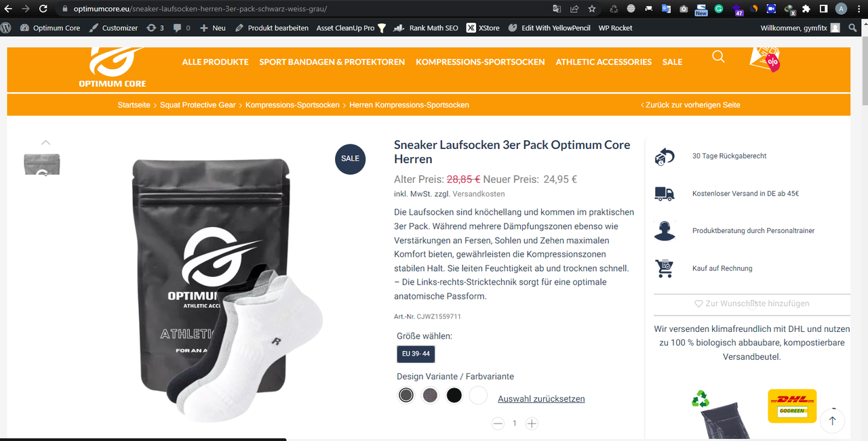Image resolution: width=868 pixels, height=441 pixels.
Task: Open the WordPress logo admin menu
Action: (x=6, y=28)
